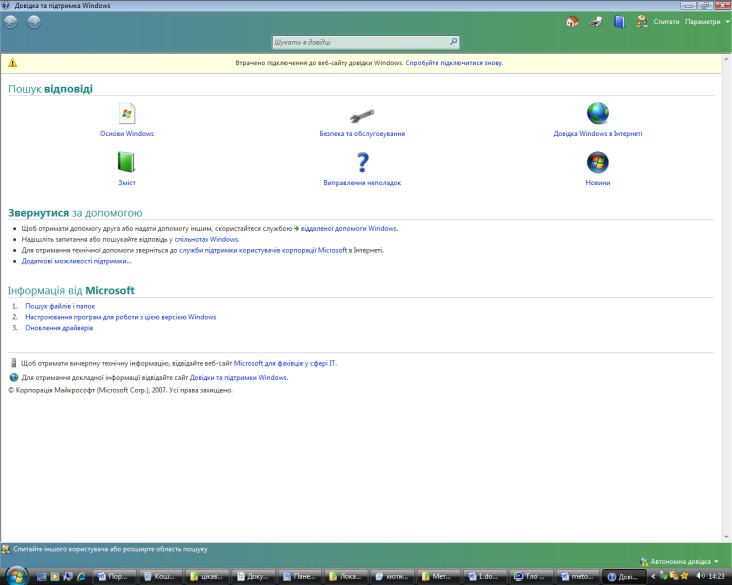
Task: Click the Спитати ask-someone icon
Action: [642, 21]
